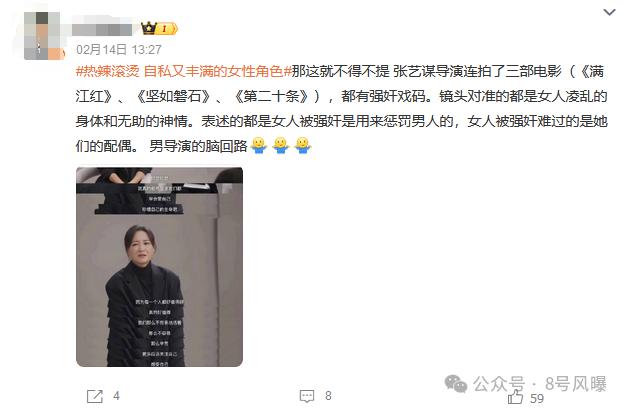View the repost count 4
Image resolution: width=627 pixels, height=409 pixels.
click(116, 396)
